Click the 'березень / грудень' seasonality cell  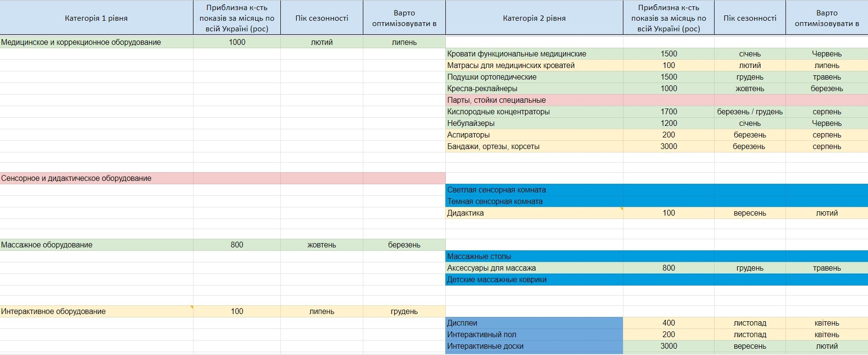750,112
